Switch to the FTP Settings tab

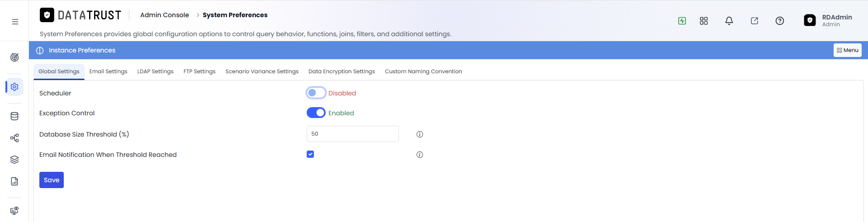click(199, 71)
